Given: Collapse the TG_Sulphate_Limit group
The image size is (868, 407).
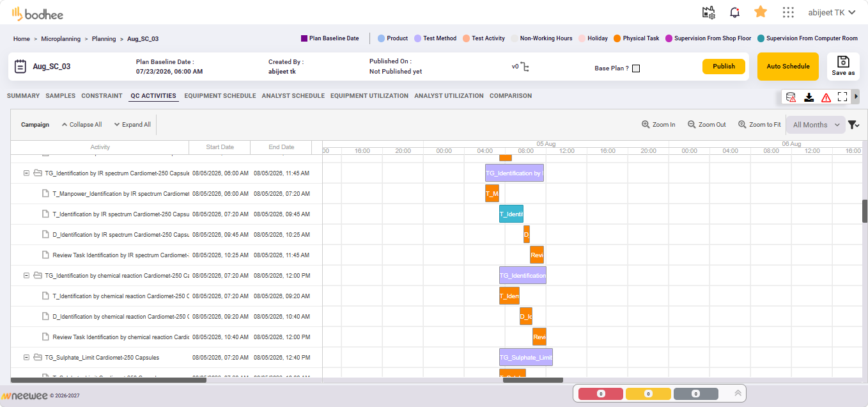Looking at the screenshot, I should (x=27, y=357).
